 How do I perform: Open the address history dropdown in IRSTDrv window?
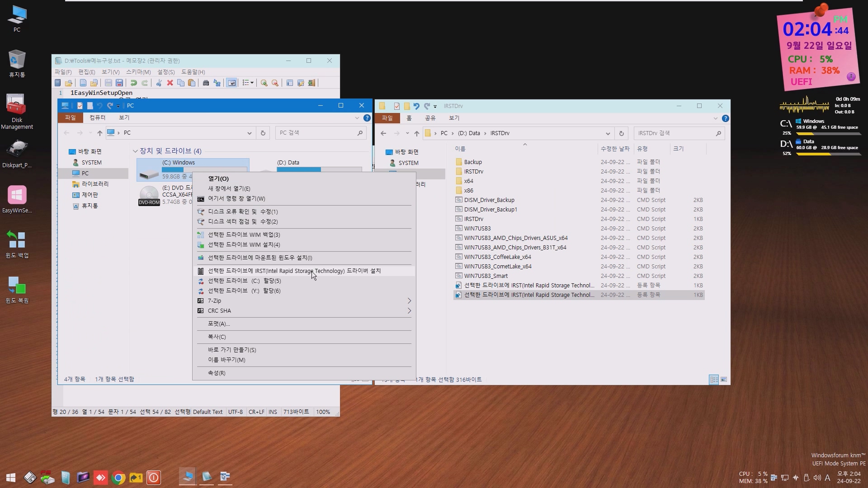coord(608,133)
